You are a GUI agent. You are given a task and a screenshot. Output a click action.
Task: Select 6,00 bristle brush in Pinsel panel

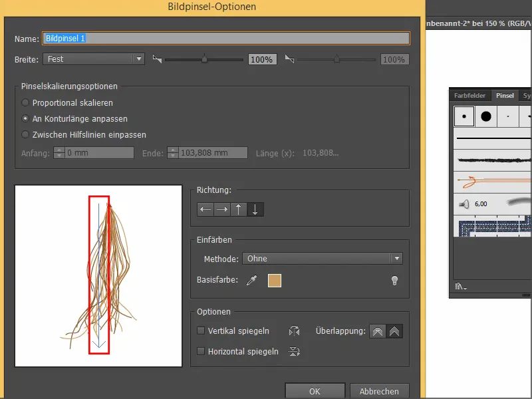click(x=493, y=204)
